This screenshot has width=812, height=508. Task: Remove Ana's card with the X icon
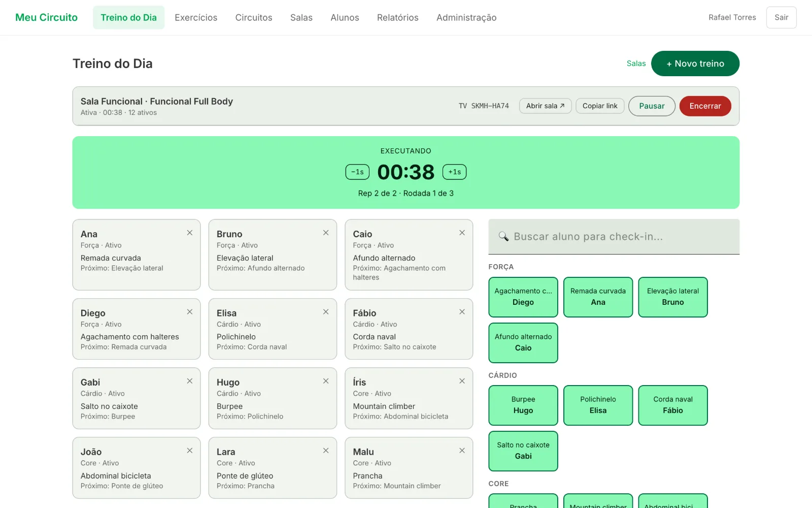tap(190, 233)
